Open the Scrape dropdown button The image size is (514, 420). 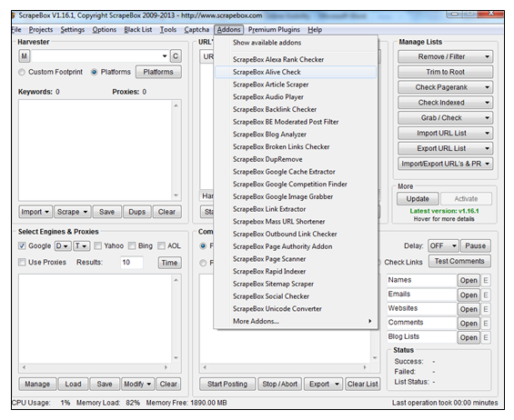[72, 212]
